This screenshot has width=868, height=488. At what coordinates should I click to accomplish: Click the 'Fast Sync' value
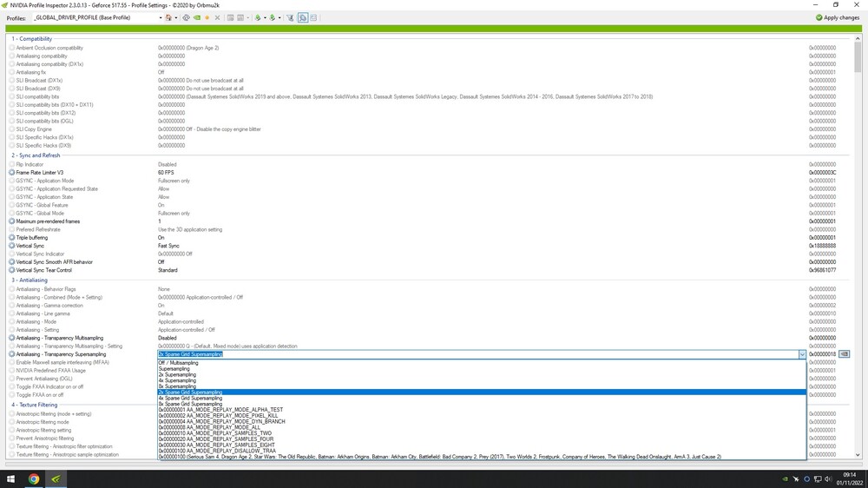tap(168, 246)
